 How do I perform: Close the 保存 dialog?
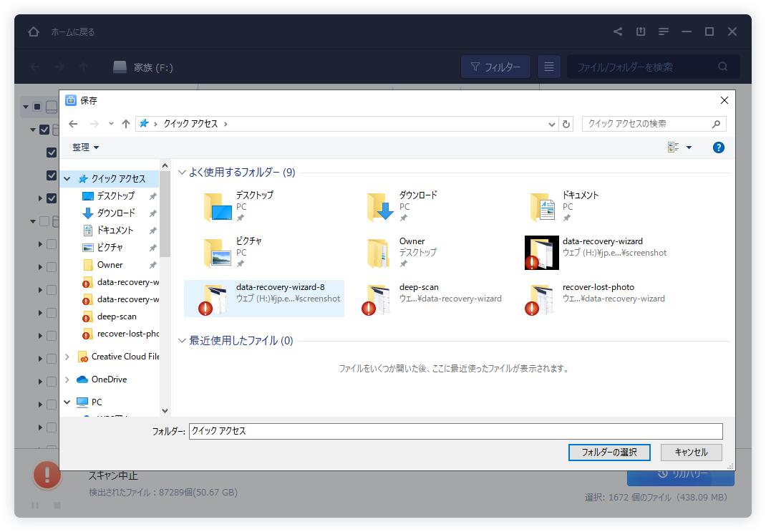pyautogui.click(x=724, y=100)
